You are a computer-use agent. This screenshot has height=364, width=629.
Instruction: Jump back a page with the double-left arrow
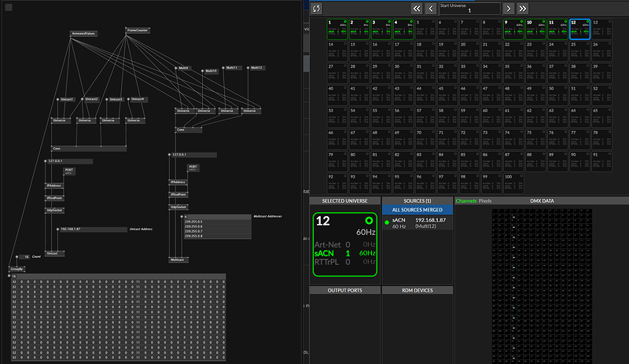coord(417,9)
